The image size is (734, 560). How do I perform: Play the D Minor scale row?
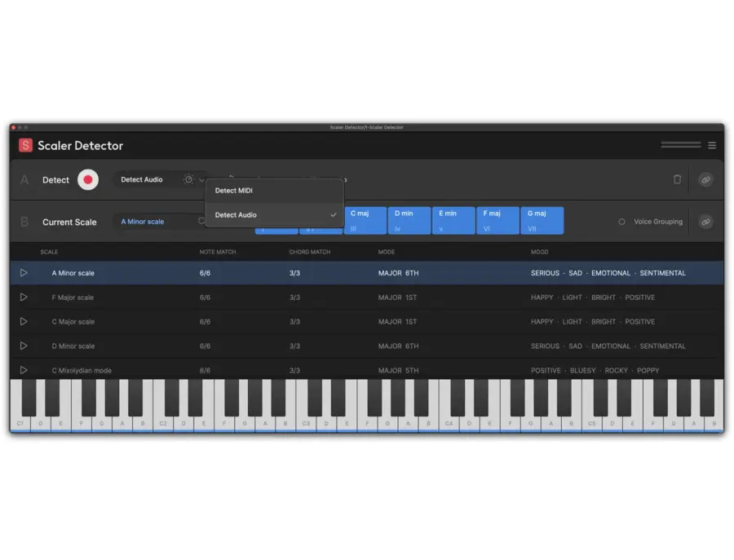tap(24, 346)
